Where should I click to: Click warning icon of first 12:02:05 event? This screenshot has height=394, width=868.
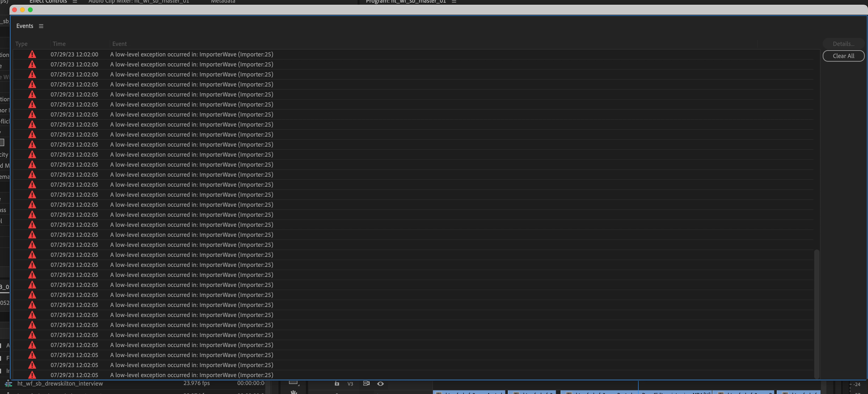click(32, 84)
